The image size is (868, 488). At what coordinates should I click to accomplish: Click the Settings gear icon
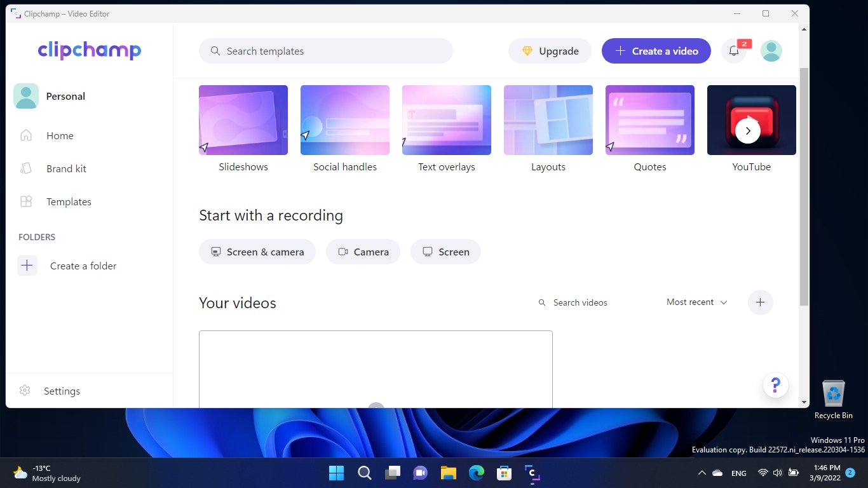(x=25, y=391)
